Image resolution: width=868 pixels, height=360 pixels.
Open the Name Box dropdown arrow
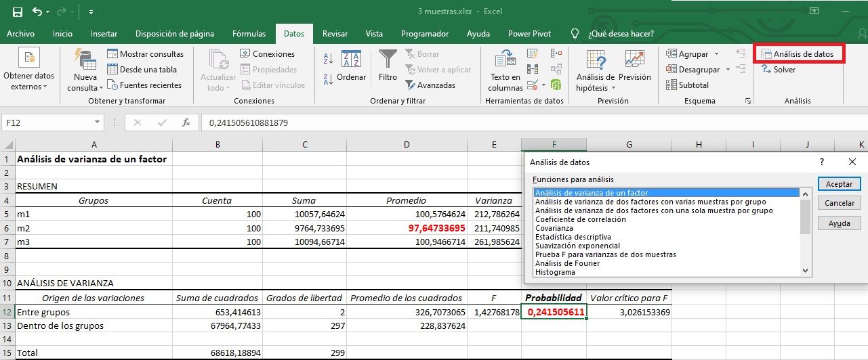pyautogui.click(x=97, y=122)
